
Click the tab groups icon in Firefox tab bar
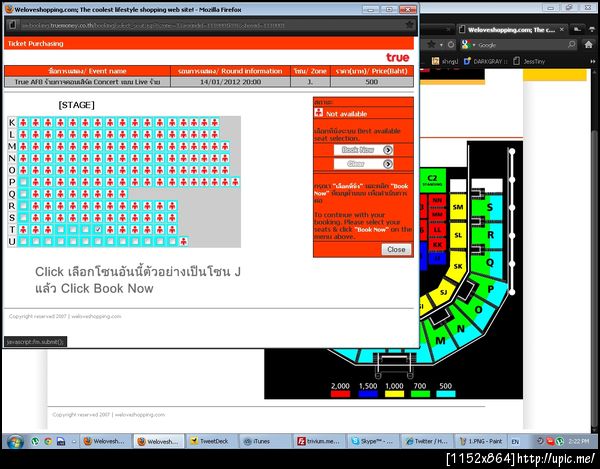[577, 29]
